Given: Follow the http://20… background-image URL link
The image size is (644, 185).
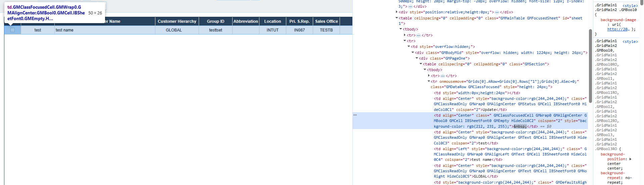Looking at the screenshot, I should [618, 29].
